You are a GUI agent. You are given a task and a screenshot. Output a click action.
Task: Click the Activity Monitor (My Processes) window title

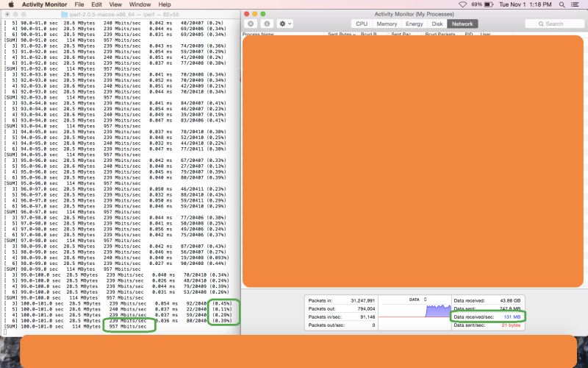tap(414, 14)
